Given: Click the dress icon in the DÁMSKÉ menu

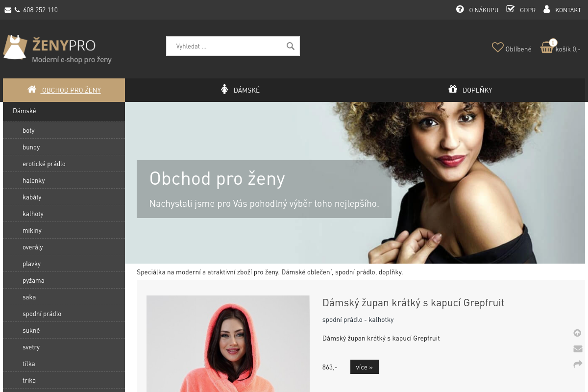Looking at the screenshot, I should [x=225, y=89].
